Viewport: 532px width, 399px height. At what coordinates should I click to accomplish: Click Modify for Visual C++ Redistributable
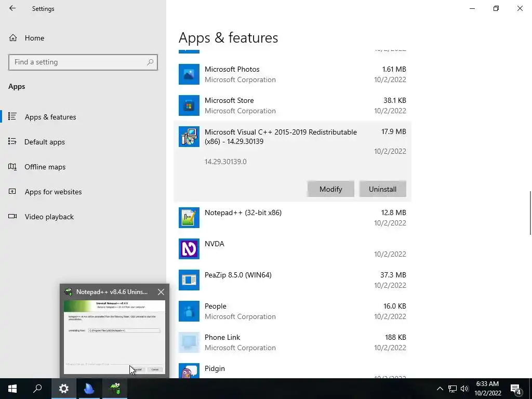coord(331,189)
